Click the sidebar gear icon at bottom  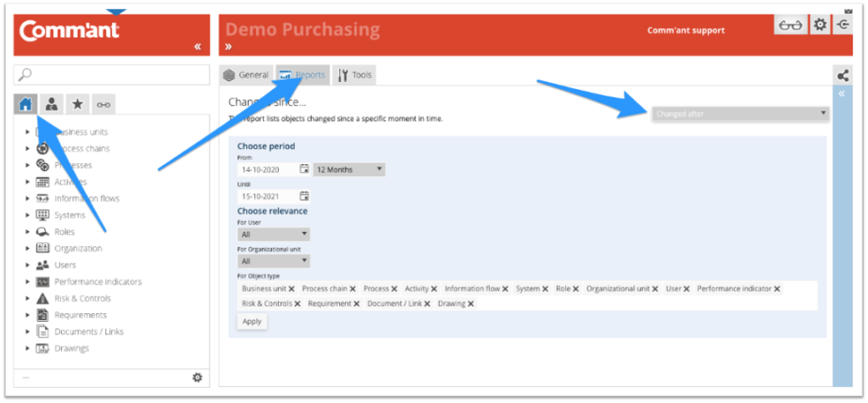[x=198, y=378]
